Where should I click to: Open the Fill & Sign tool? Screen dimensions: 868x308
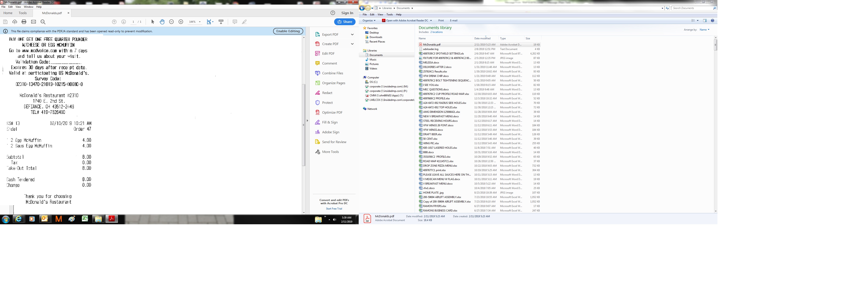pyautogui.click(x=326, y=122)
